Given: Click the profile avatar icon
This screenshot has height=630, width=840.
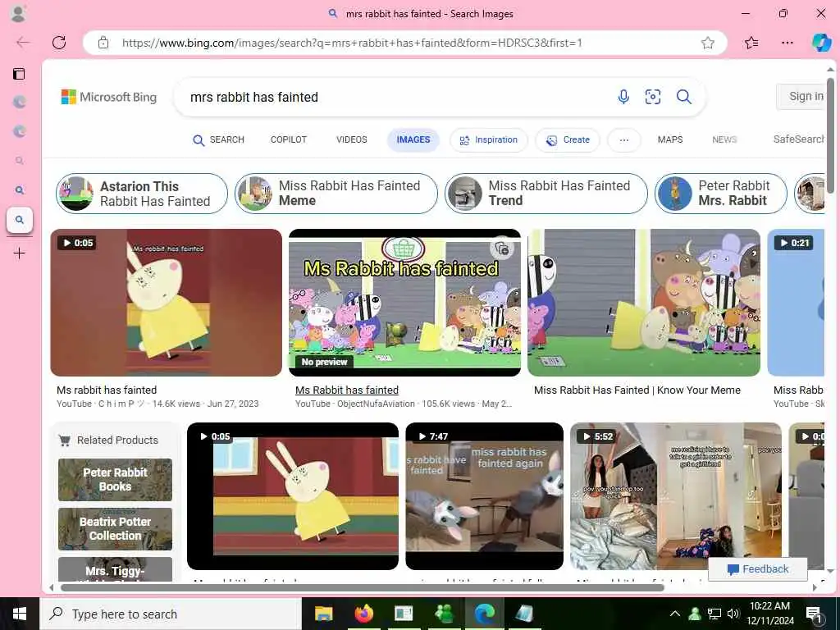Looking at the screenshot, I should pos(18,13).
